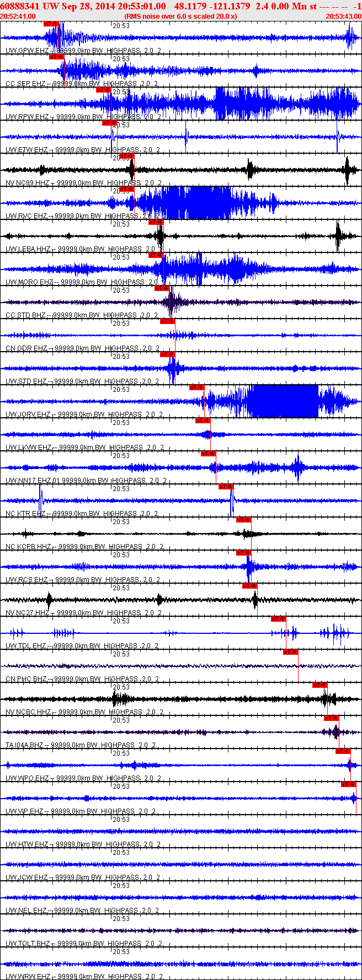Select the red pick marker on PHC trace

click(290, 652)
